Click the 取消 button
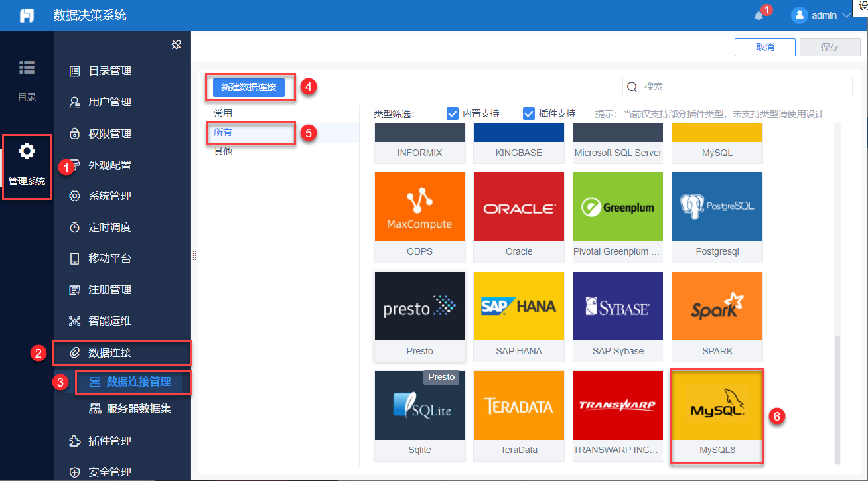This screenshot has width=868, height=481. point(764,47)
